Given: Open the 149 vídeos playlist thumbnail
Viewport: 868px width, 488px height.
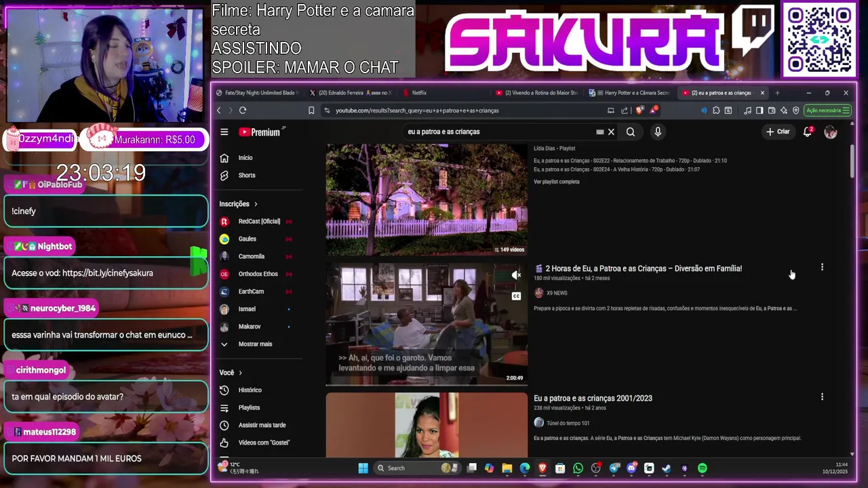Looking at the screenshot, I should click(427, 199).
